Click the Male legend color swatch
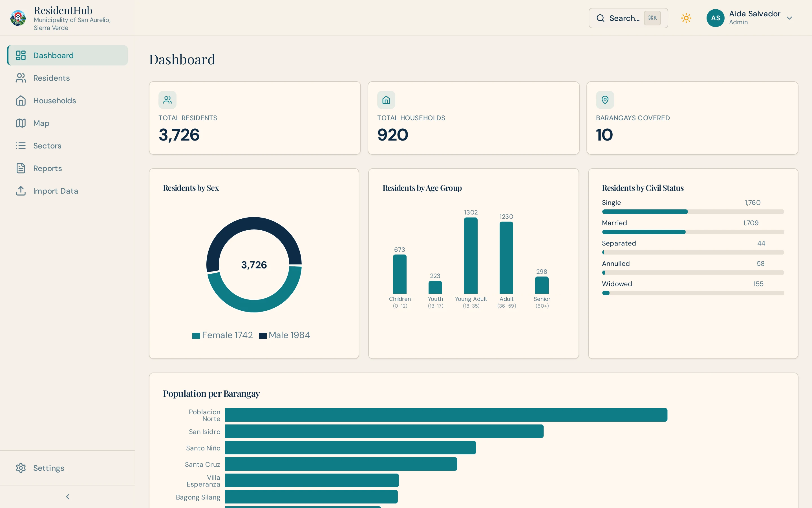Image resolution: width=812 pixels, height=508 pixels. [x=263, y=335]
